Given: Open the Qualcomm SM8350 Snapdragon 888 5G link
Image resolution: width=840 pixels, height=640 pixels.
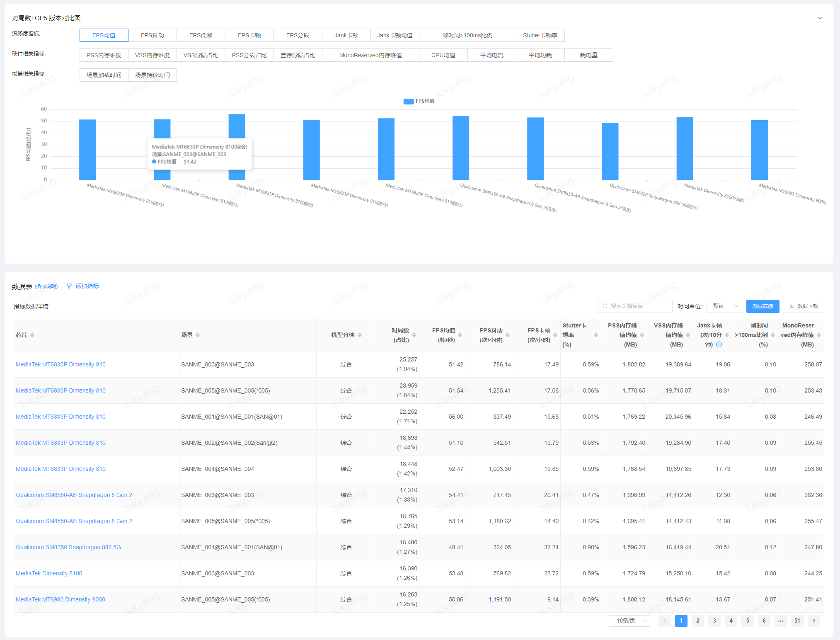Looking at the screenshot, I should click(68, 547).
